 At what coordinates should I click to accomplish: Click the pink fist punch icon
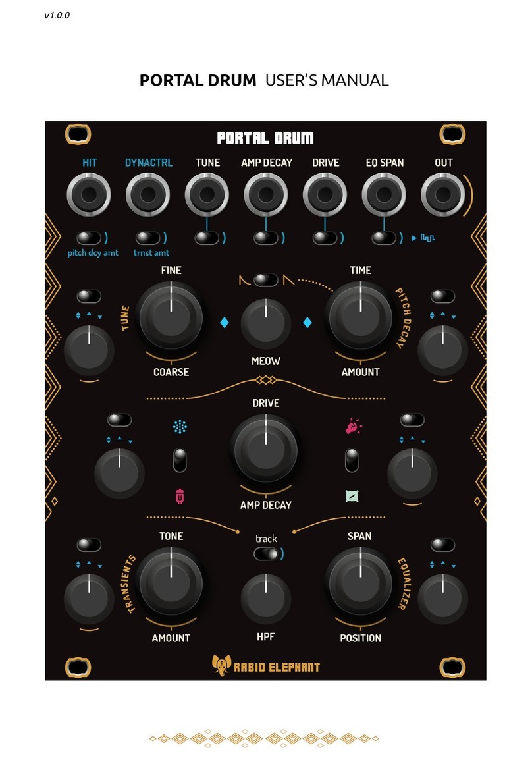click(353, 425)
